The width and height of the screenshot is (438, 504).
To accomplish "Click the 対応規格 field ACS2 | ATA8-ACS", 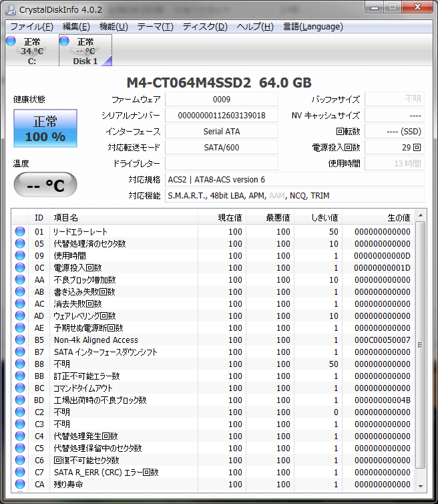I will pos(294,179).
